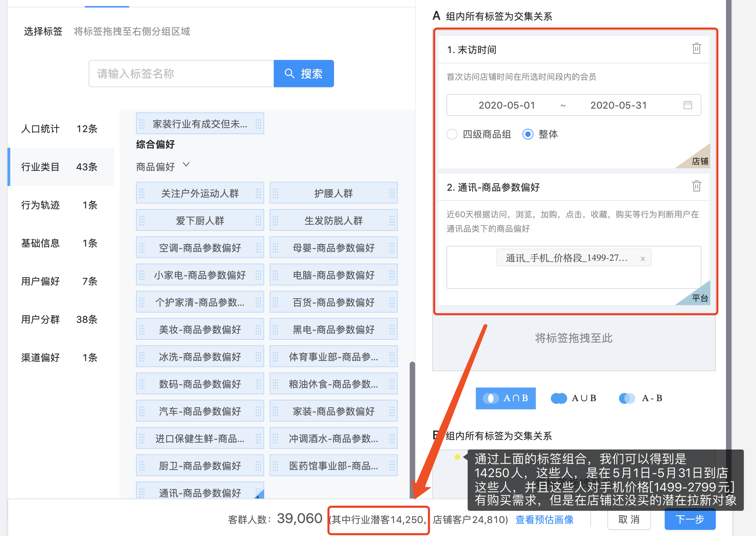Choose the A∪B union icon
This screenshot has width=756, height=536.
tap(559, 398)
